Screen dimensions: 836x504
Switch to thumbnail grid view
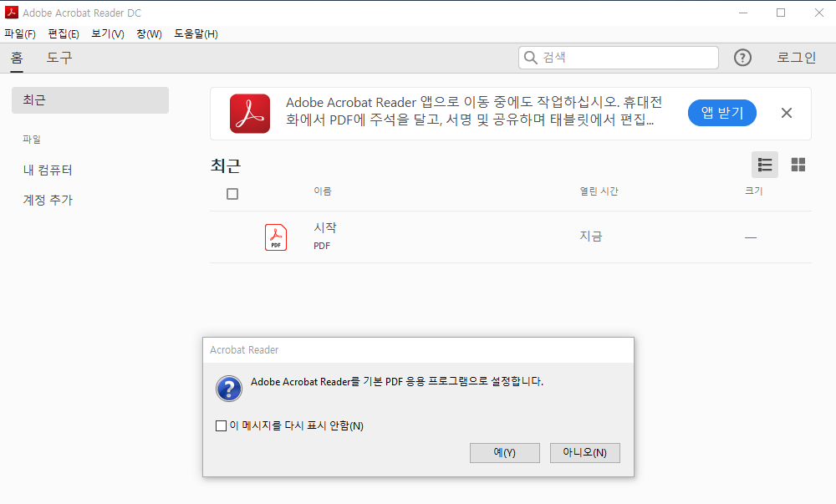click(798, 165)
